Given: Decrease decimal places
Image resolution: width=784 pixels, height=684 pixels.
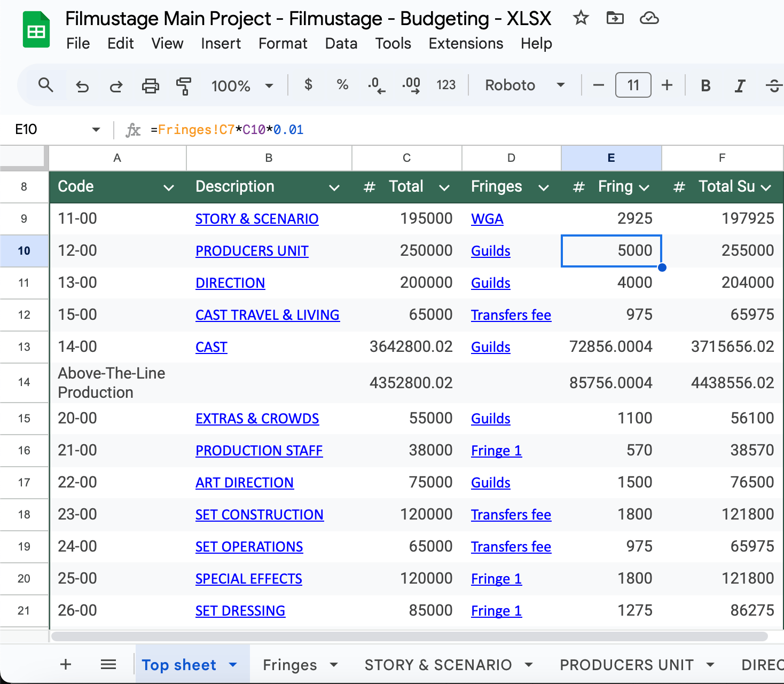Looking at the screenshot, I should (x=376, y=85).
